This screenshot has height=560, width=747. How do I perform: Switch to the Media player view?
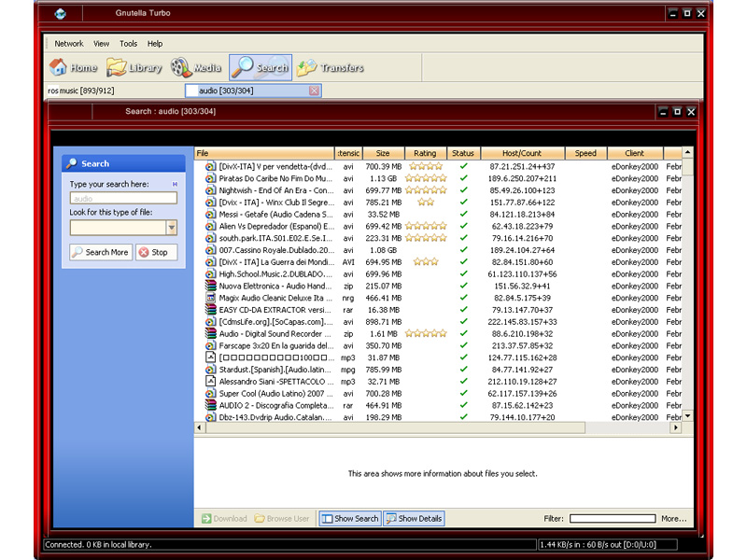point(195,68)
